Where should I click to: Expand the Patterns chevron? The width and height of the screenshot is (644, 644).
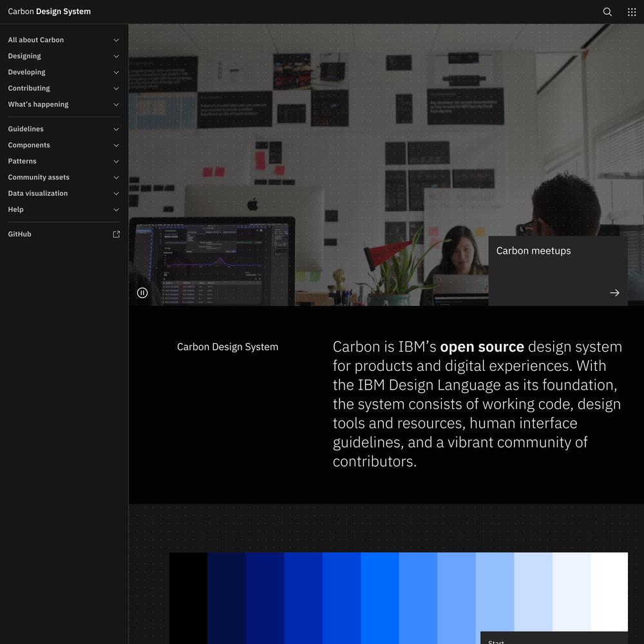point(116,162)
